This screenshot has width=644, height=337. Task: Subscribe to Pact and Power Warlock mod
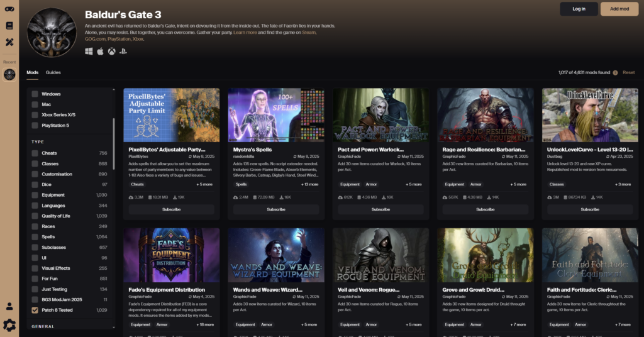(380, 209)
